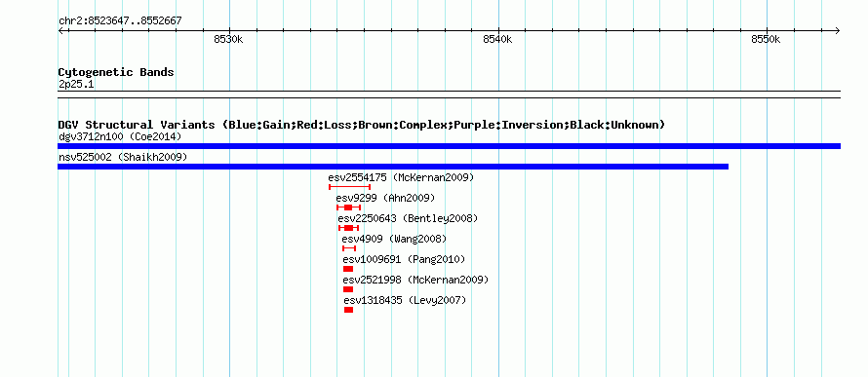Click the red loss block for esv1009691
The height and width of the screenshot is (377, 868).
[x=348, y=269]
